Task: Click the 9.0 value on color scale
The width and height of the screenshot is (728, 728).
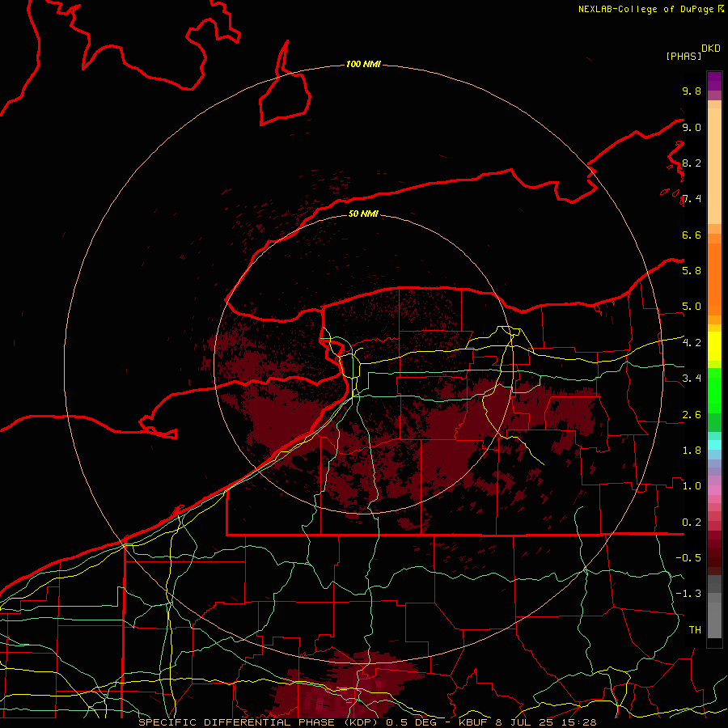Action: click(x=692, y=127)
